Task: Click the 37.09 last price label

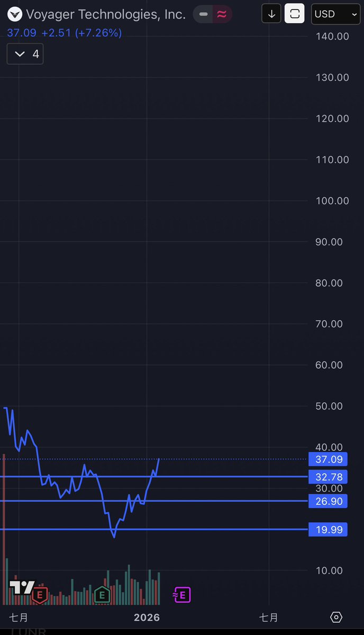Action: coord(329,459)
